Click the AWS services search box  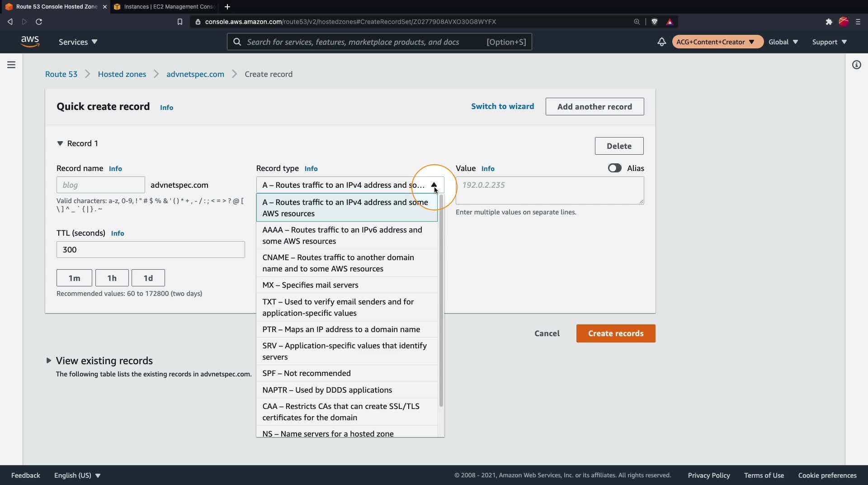[379, 42]
